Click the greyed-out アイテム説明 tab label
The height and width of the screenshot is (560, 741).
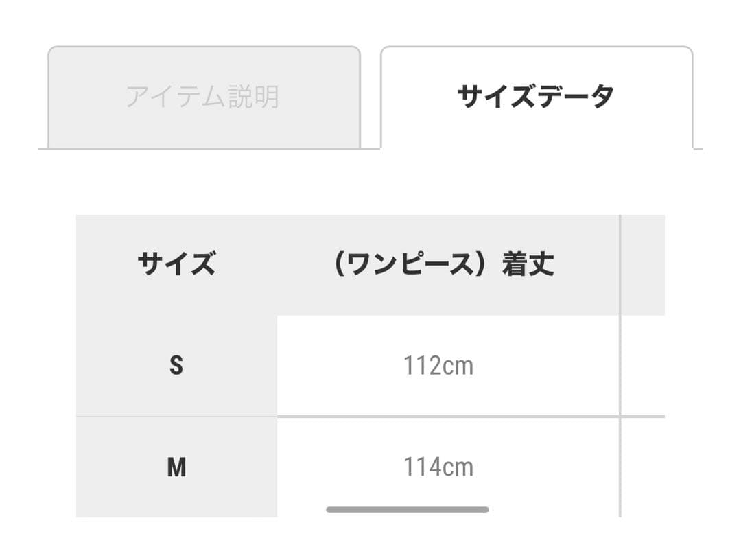[x=204, y=96]
